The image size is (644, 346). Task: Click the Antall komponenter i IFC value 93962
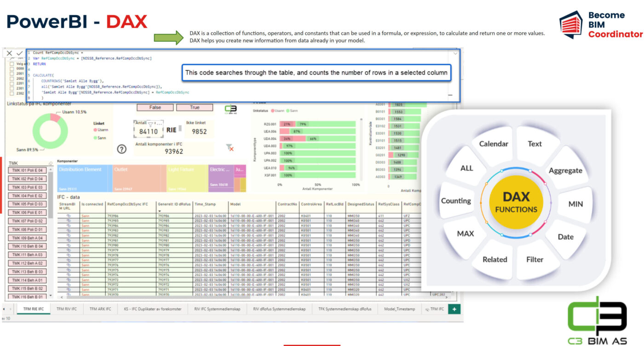(174, 152)
